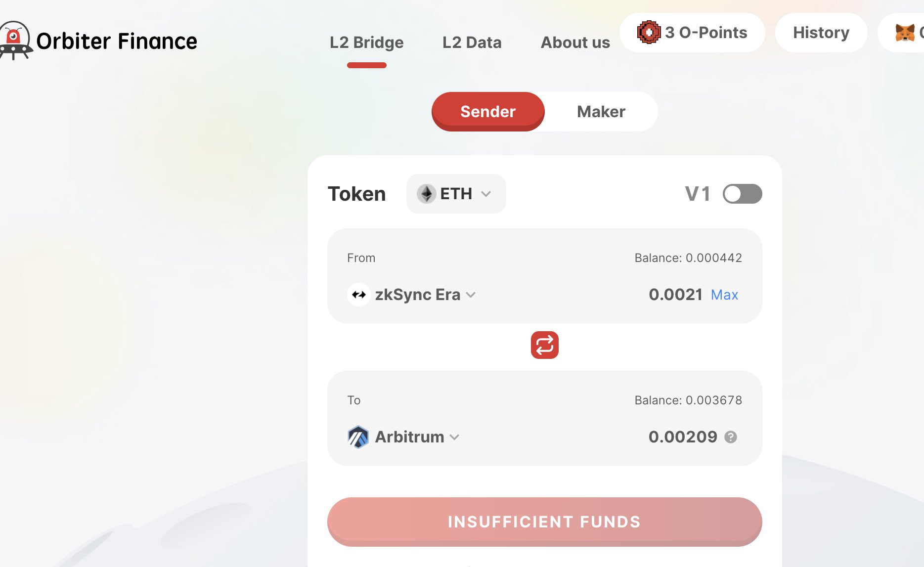This screenshot has height=567, width=924.
Task: Switch to Maker mode
Action: pyautogui.click(x=601, y=112)
